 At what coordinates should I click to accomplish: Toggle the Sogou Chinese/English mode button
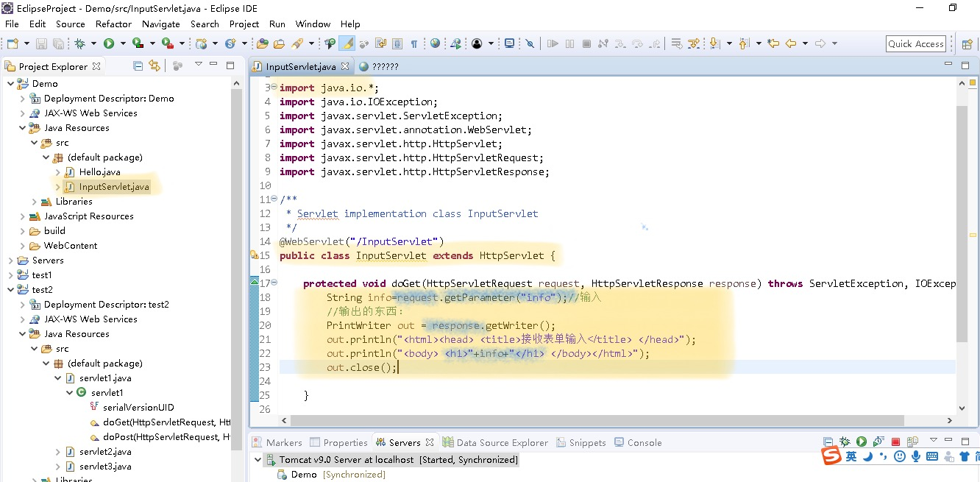click(851, 456)
